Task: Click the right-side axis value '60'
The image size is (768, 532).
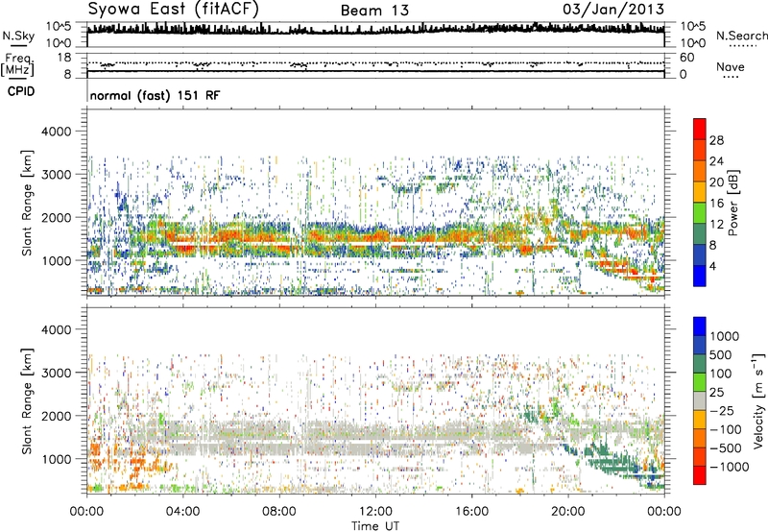Action: point(687,58)
